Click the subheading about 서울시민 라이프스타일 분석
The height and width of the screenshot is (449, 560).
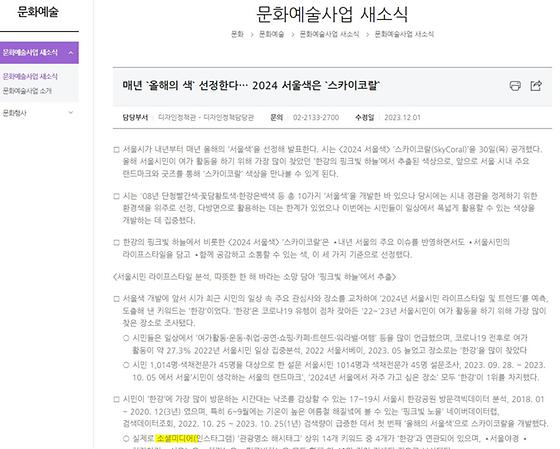point(255,277)
